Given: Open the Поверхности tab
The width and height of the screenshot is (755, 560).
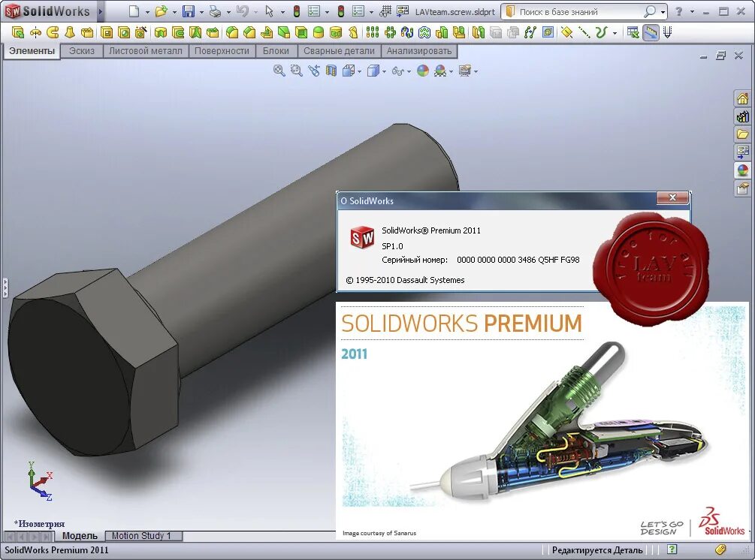Looking at the screenshot, I should [x=222, y=51].
